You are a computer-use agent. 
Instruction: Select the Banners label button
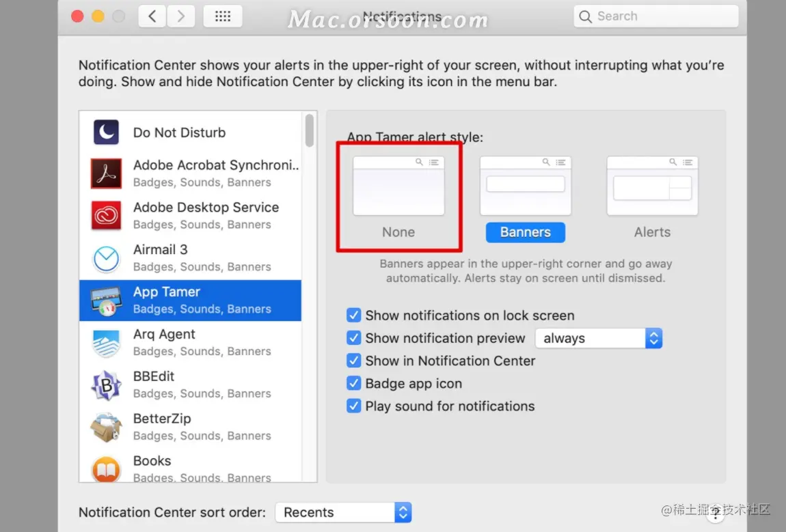click(x=526, y=232)
